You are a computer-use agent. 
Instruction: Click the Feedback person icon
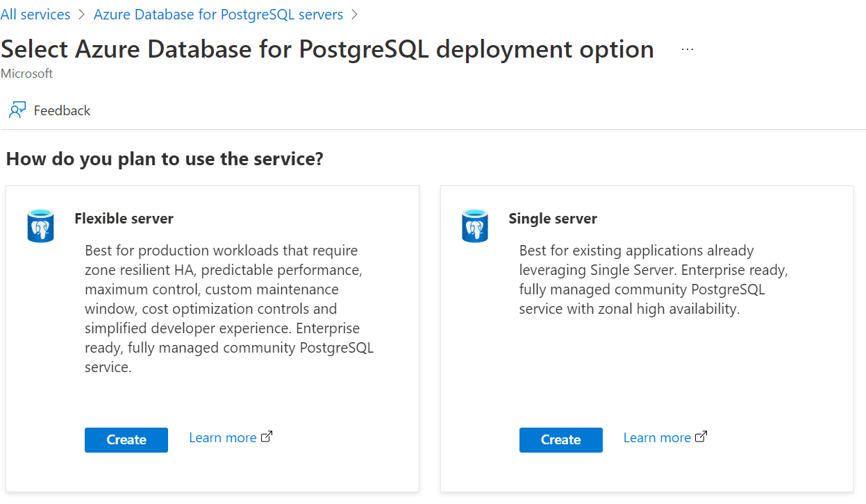click(x=17, y=110)
